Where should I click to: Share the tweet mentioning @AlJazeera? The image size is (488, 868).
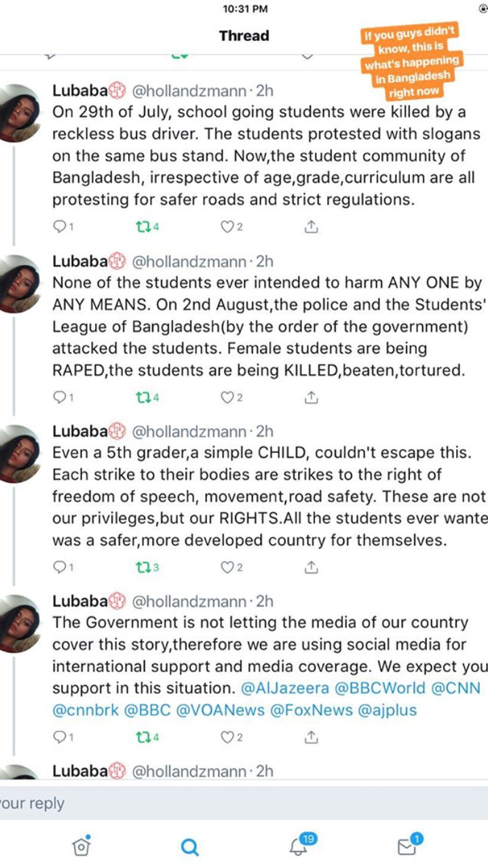(311, 737)
